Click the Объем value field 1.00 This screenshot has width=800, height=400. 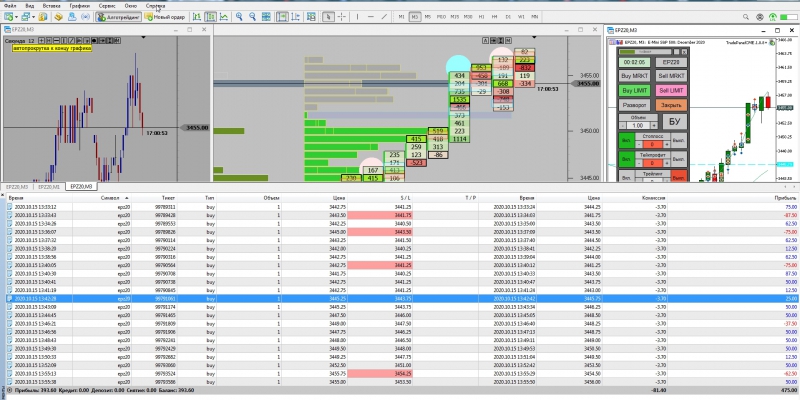(638, 125)
